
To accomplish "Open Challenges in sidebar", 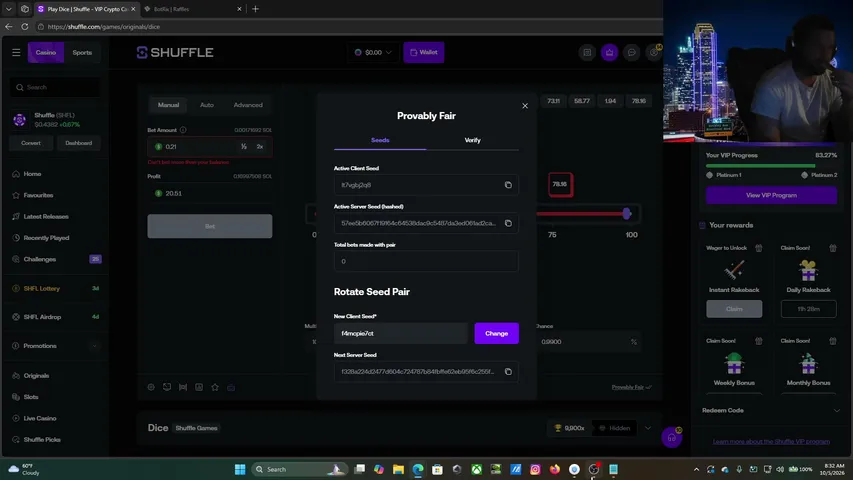I will (40, 260).
